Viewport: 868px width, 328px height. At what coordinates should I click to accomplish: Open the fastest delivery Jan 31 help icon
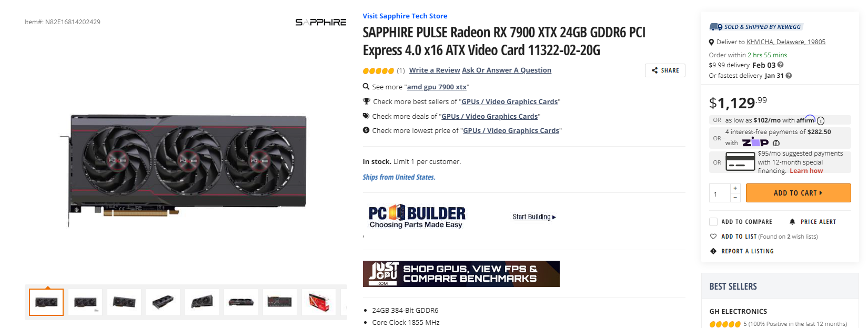(789, 76)
